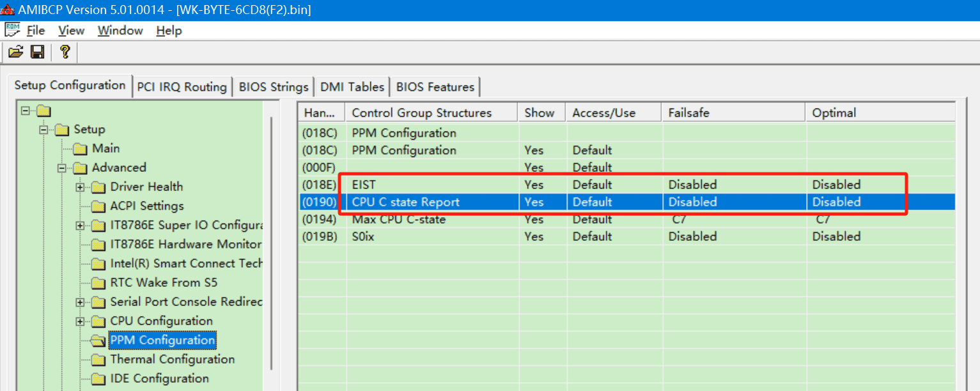The image size is (980, 391).
Task: Switch to the BIOS Strings tab
Action: tap(274, 87)
